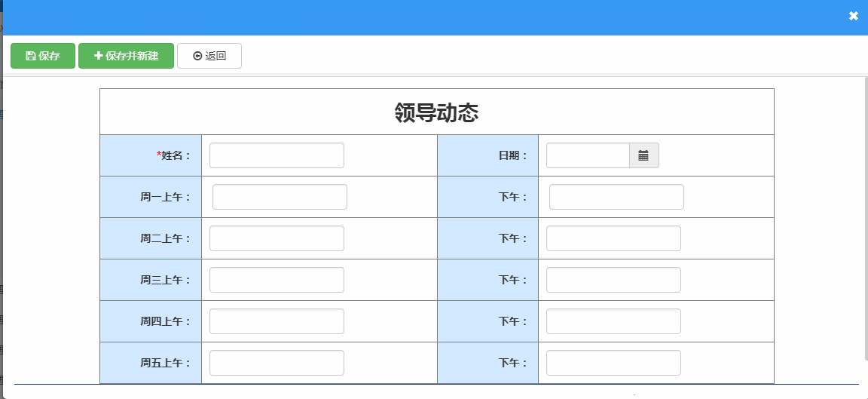868x399 pixels.
Task: Click the 日期 label cell
Action: click(512, 155)
